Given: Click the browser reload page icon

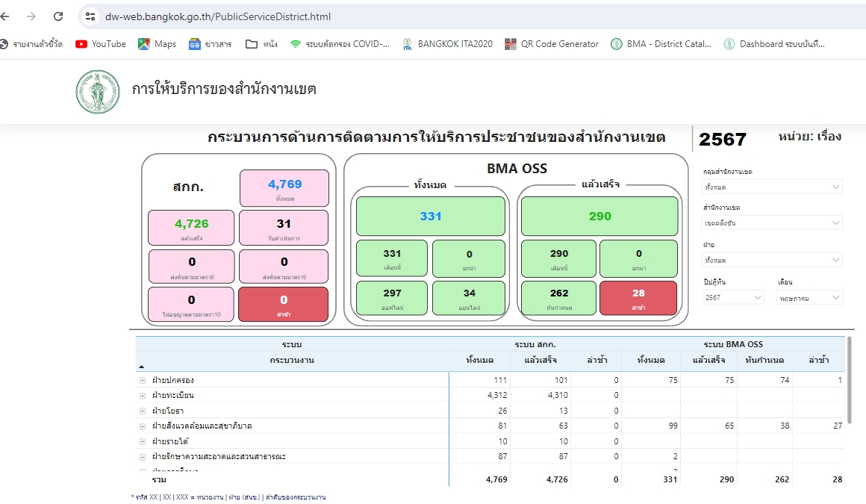Looking at the screenshot, I should [58, 16].
